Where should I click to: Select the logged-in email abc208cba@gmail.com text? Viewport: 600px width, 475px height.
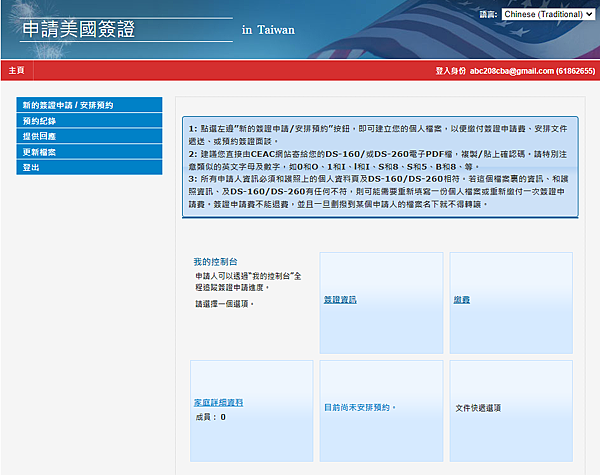point(512,71)
